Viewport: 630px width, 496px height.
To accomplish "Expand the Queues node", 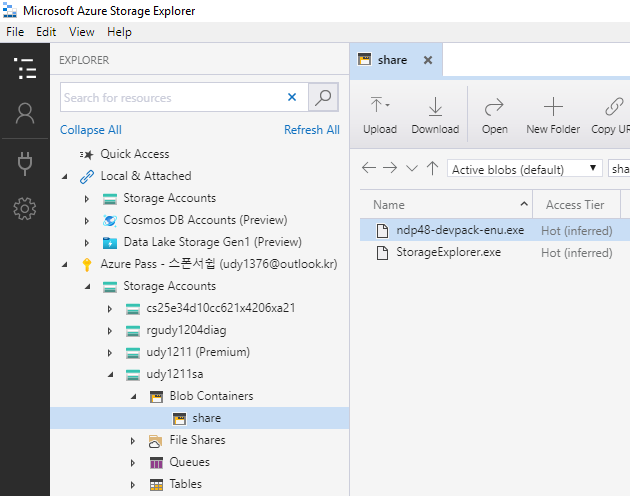I will tap(133, 463).
